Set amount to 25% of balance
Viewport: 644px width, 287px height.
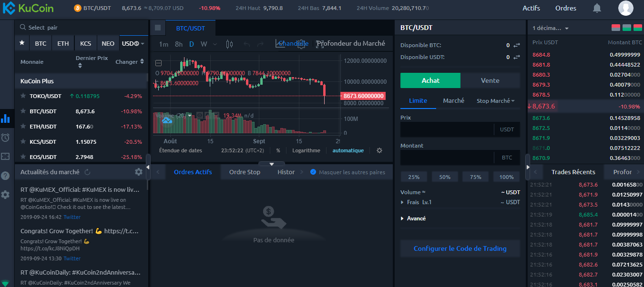click(414, 177)
